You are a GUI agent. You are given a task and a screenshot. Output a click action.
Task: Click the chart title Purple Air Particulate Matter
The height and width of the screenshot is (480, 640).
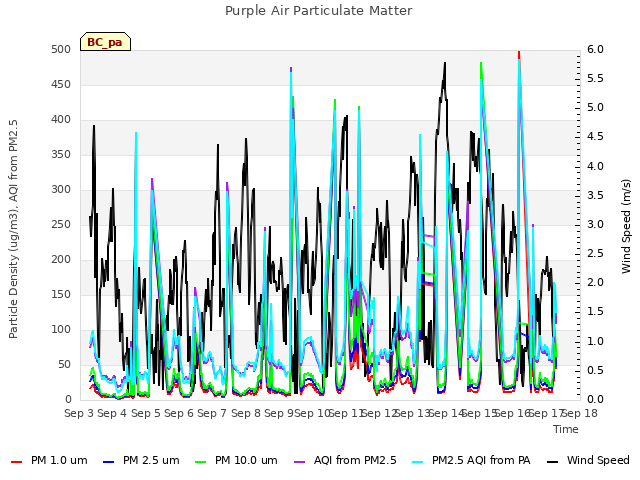click(318, 10)
